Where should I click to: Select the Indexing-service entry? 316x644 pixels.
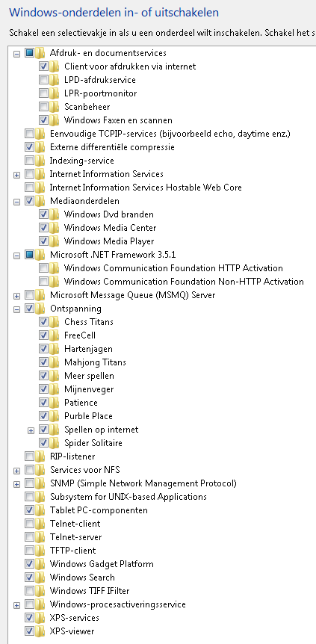81,160
